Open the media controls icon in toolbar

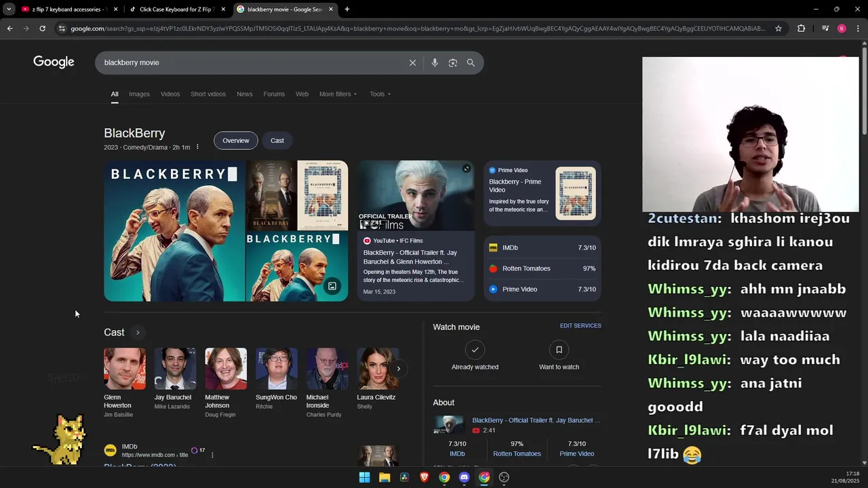[825, 28]
